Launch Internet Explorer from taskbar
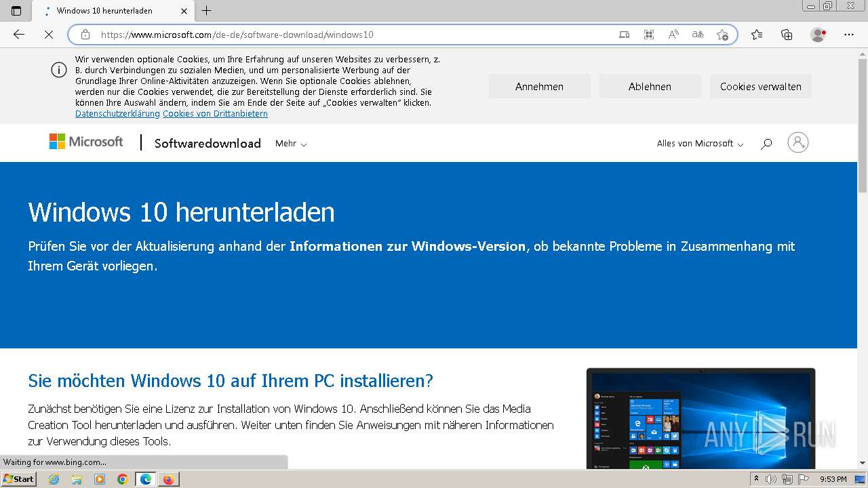868x488 pixels. pyautogui.click(x=54, y=479)
